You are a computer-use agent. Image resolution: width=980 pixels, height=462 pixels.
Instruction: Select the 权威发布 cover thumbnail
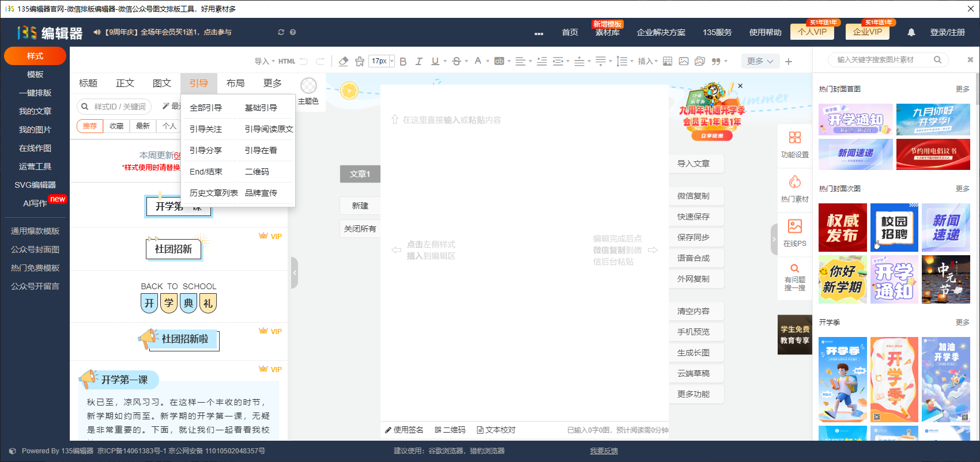(x=843, y=228)
